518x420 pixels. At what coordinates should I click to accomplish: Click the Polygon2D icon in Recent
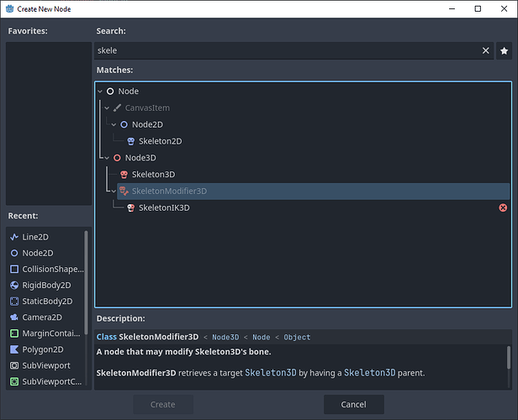click(14, 349)
